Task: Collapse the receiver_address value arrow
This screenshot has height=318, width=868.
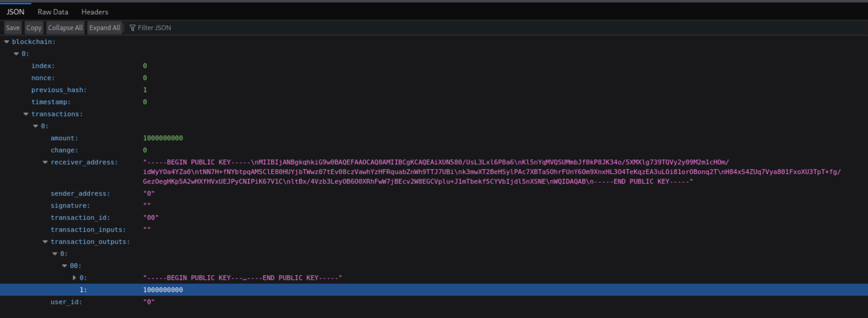Action: click(x=45, y=162)
